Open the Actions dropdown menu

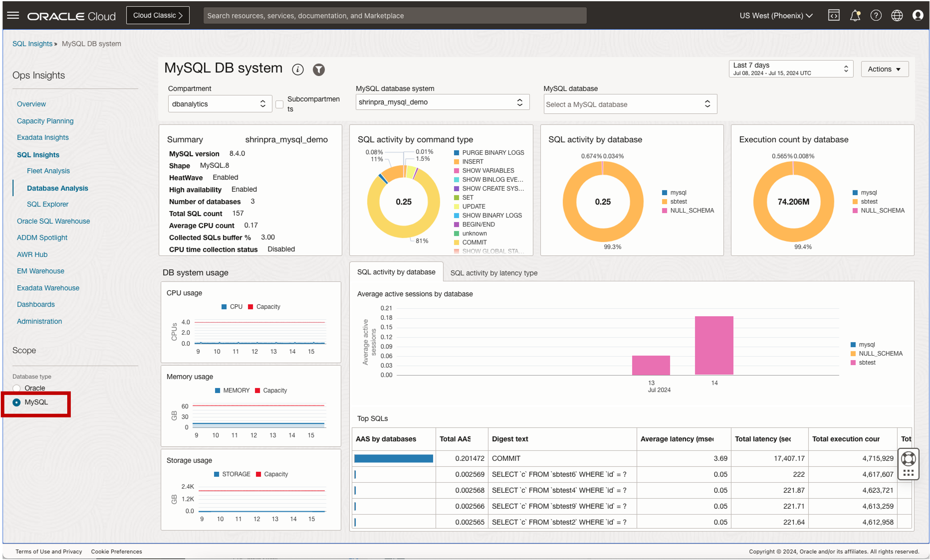[x=884, y=69]
